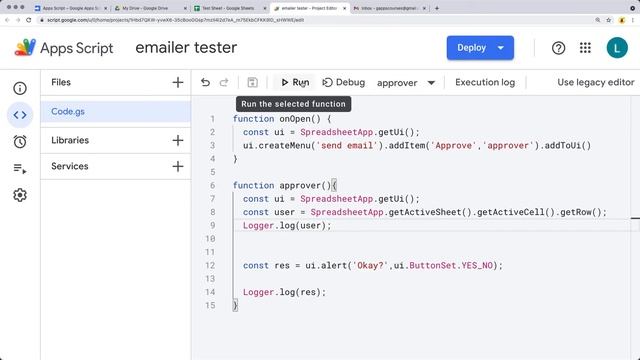Go forward in browser history
The height and width of the screenshot is (360, 640).
click(18, 20)
